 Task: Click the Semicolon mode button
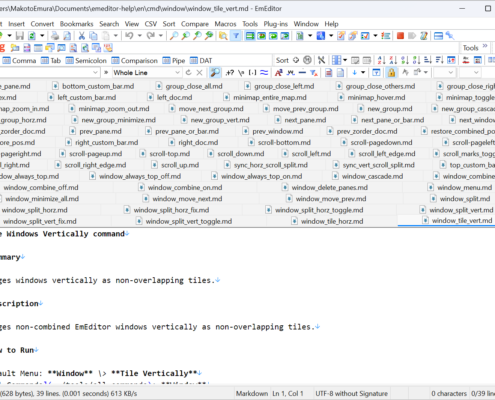[86, 60]
